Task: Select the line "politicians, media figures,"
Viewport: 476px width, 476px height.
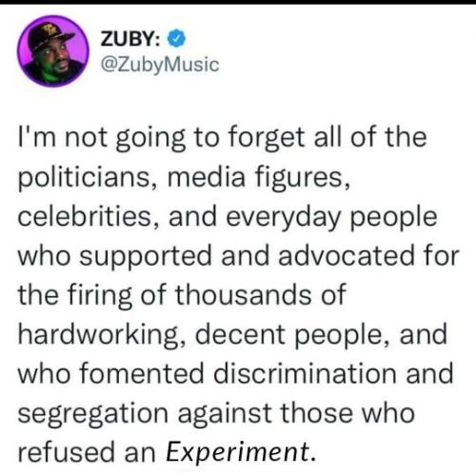Action: [x=185, y=178]
